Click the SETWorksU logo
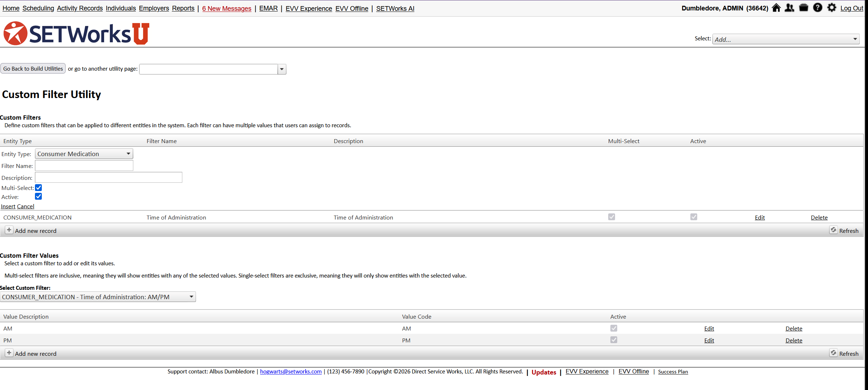Viewport: 868px width, 390px height. (x=76, y=34)
